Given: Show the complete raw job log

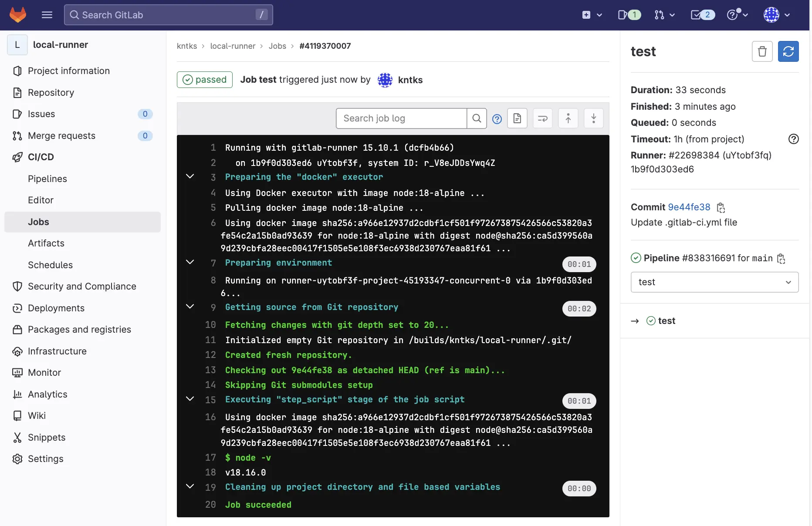Looking at the screenshot, I should tap(517, 118).
